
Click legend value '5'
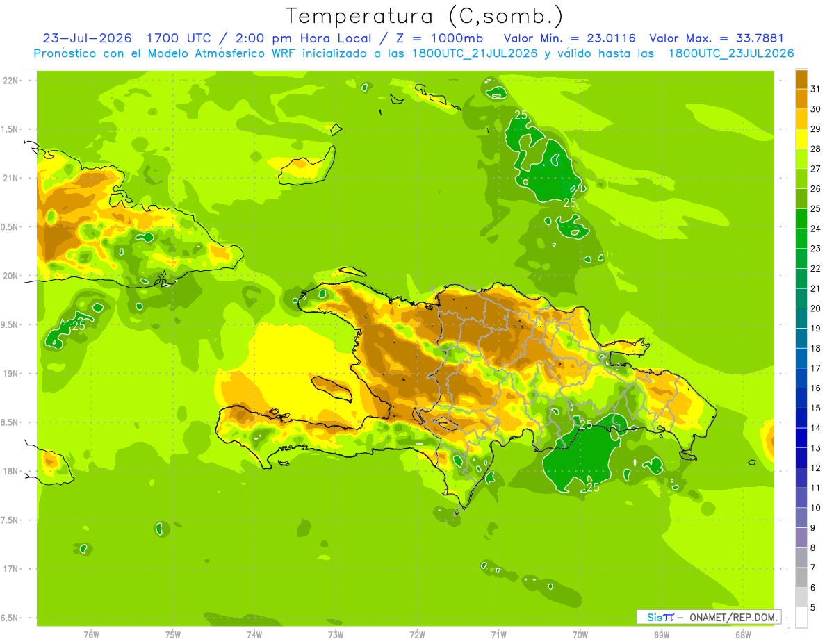812,608
